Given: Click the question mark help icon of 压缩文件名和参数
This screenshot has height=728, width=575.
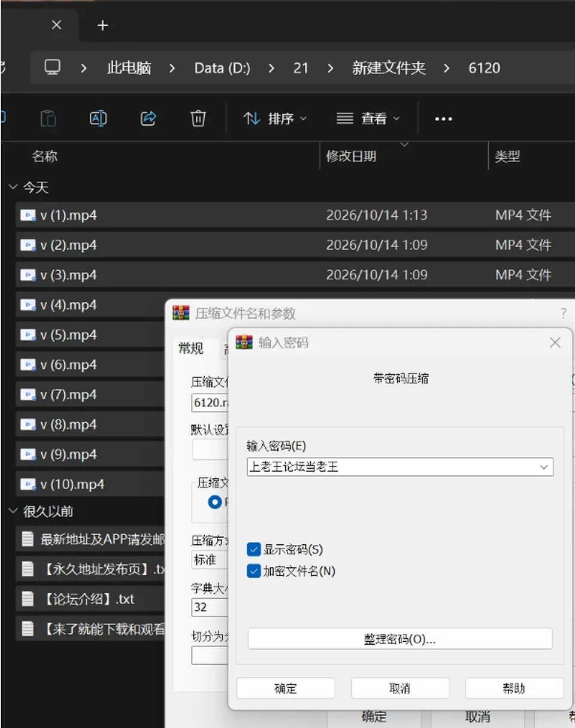Looking at the screenshot, I should [x=563, y=313].
